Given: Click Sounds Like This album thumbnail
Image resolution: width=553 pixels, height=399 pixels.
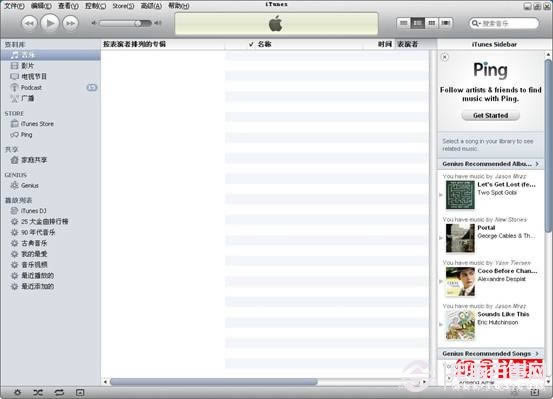Looking at the screenshot, I should [x=460, y=325].
